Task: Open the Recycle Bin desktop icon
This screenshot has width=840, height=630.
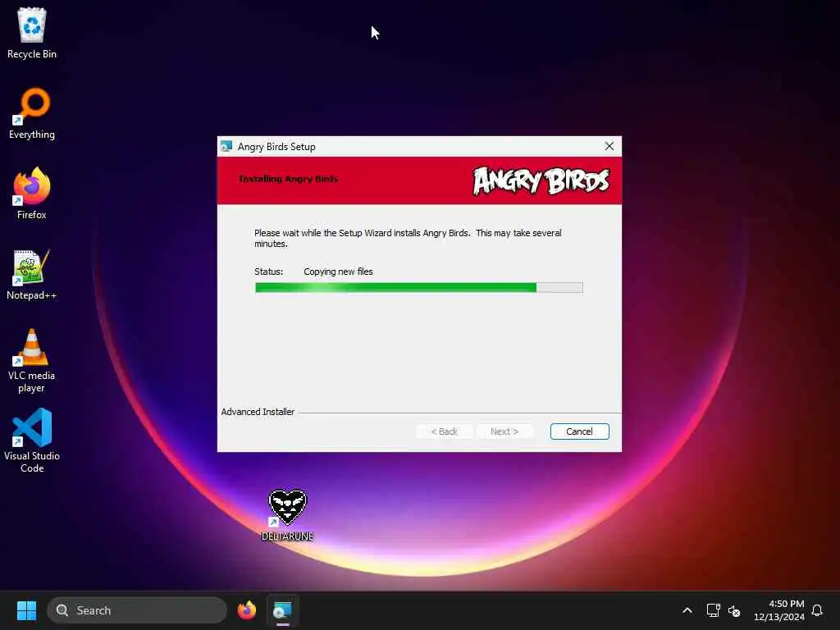Action: [32, 34]
